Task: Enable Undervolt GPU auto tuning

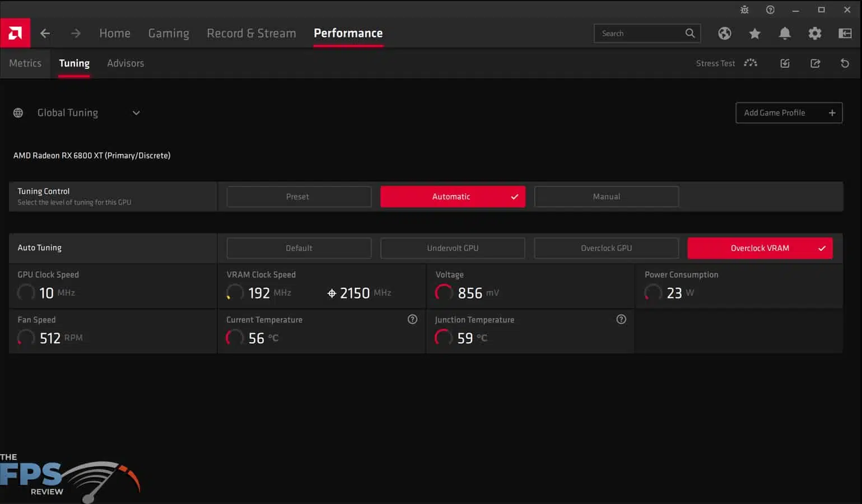Action: [x=452, y=248]
